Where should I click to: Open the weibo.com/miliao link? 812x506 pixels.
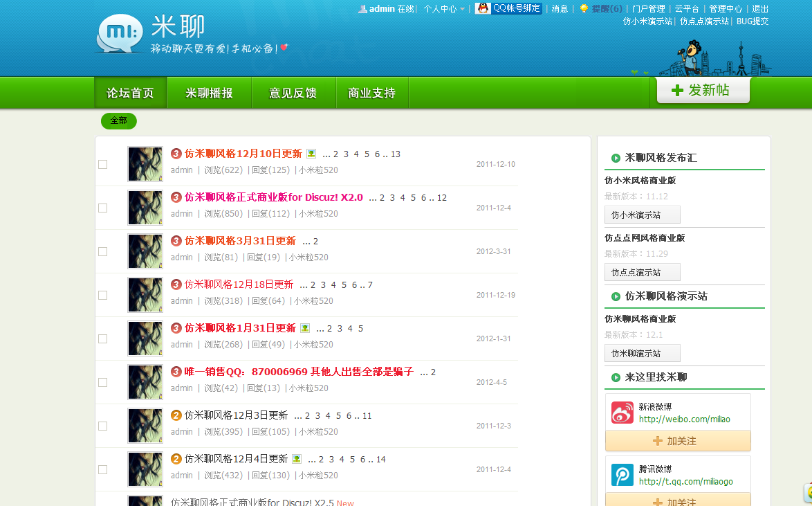[685, 419]
